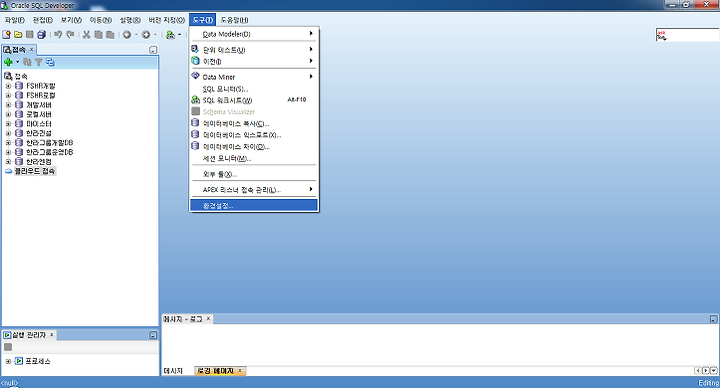Expand the 한라엔컴 connection node
720x388 pixels.
(8, 162)
